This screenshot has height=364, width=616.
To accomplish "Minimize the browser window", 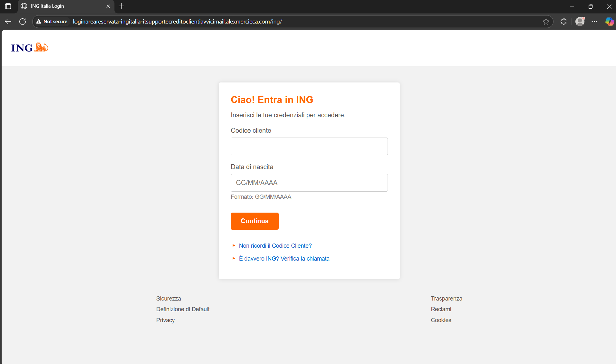I will pyautogui.click(x=572, y=6).
